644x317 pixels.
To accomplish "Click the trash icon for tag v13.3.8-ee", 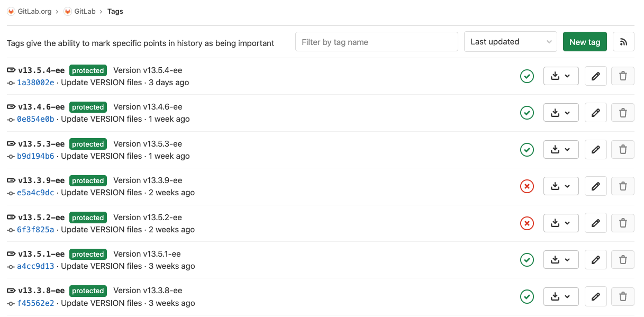I will click(622, 296).
